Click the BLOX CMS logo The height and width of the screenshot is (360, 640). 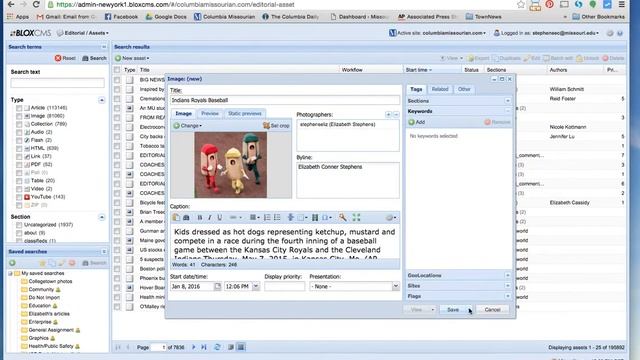pos(31,33)
